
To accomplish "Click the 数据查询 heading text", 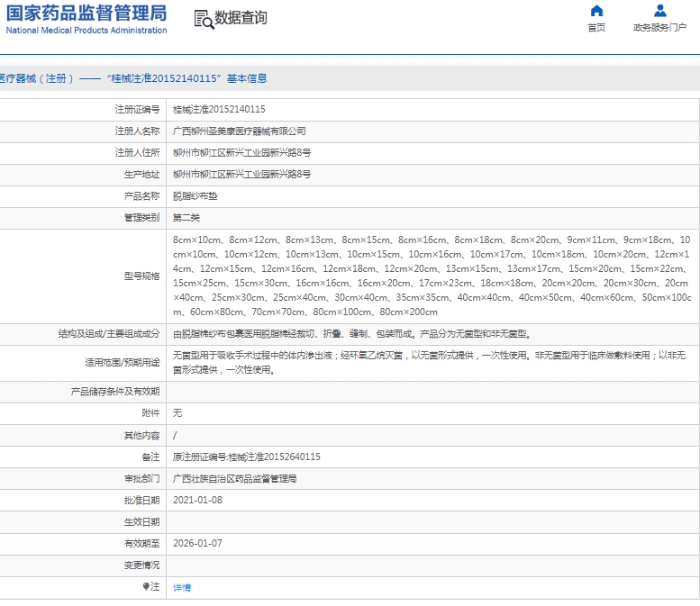I will pos(241,18).
